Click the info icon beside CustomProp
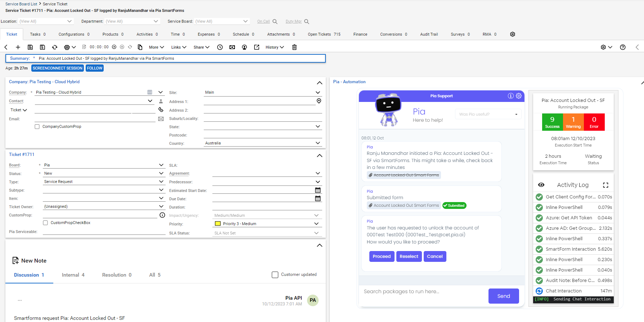 [162, 215]
